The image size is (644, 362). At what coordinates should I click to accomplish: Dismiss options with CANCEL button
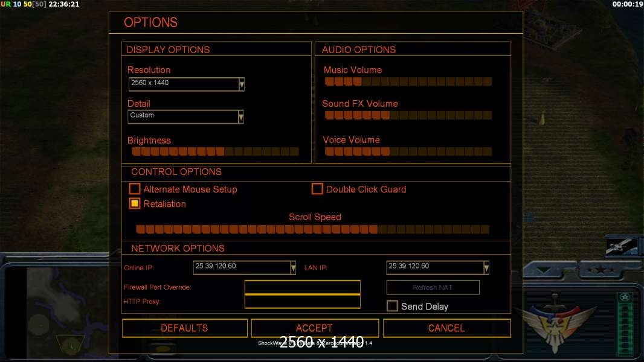447,328
